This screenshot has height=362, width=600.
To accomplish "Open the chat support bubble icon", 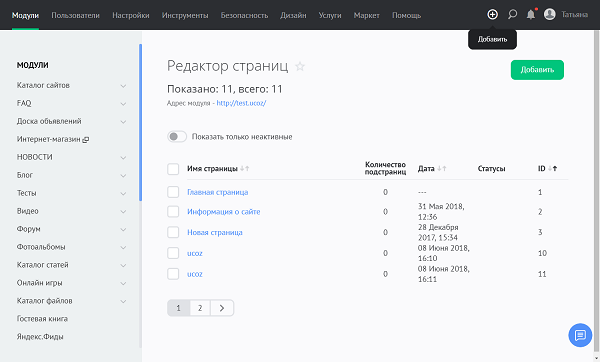I will 580,335.
